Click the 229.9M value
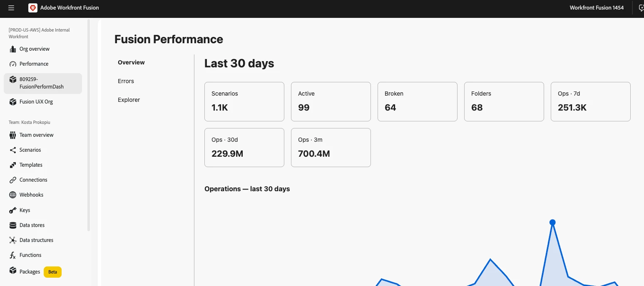This screenshot has height=286, width=644. (x=227, y=154)
